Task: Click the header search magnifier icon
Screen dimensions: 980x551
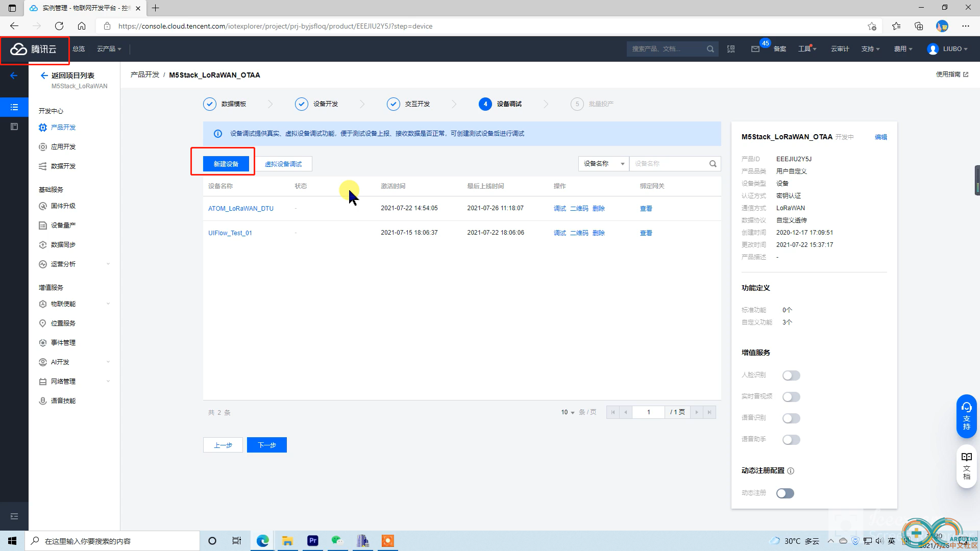Action: coord(710,49)
